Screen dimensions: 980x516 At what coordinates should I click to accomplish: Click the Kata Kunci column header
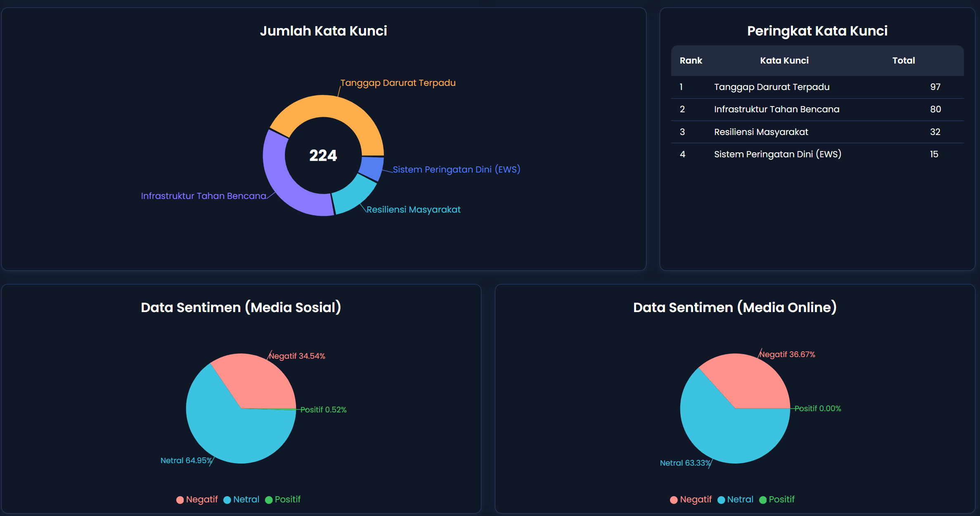point(784,61)
